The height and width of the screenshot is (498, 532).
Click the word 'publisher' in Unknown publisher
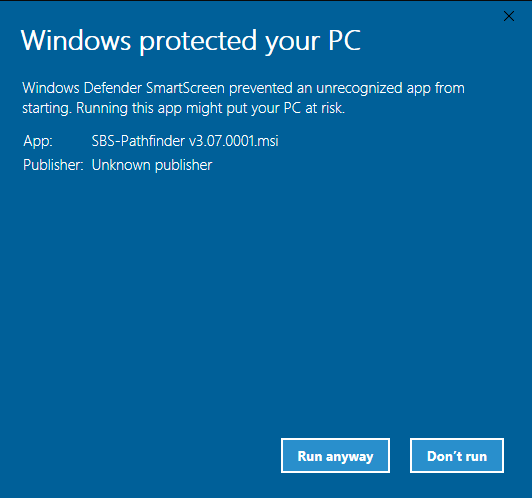click(x=184, y=166)
